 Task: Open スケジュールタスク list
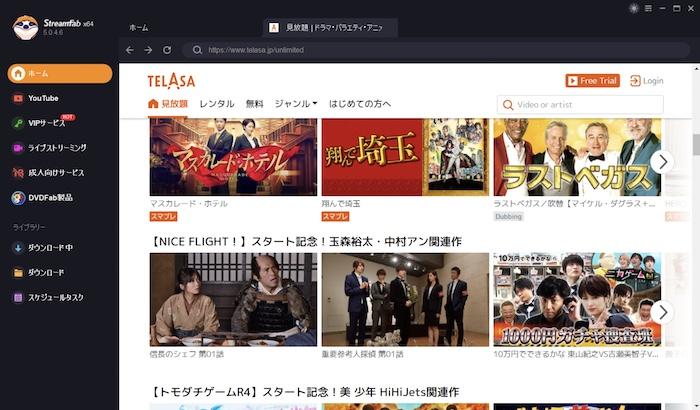56,297
